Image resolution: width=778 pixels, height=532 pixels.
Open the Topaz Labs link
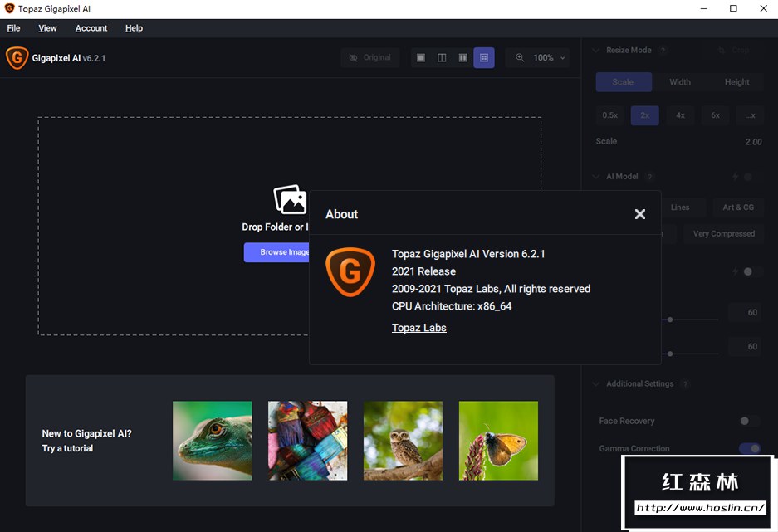pos(418,328)
